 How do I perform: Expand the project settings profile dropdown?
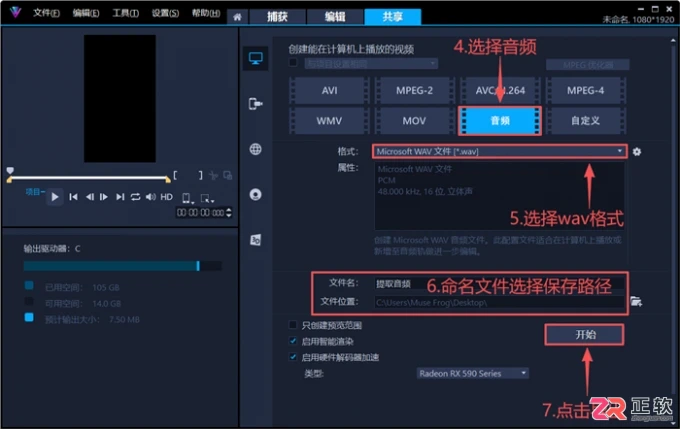coord(371,64)
